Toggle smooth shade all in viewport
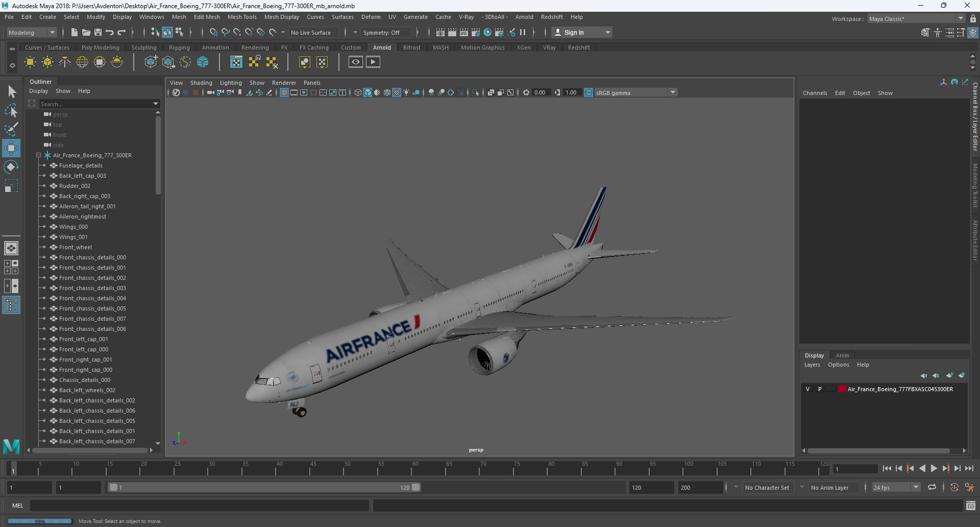The height and width of the screenshot is (527, 980). pyautogui.click(x=367, y=92)
